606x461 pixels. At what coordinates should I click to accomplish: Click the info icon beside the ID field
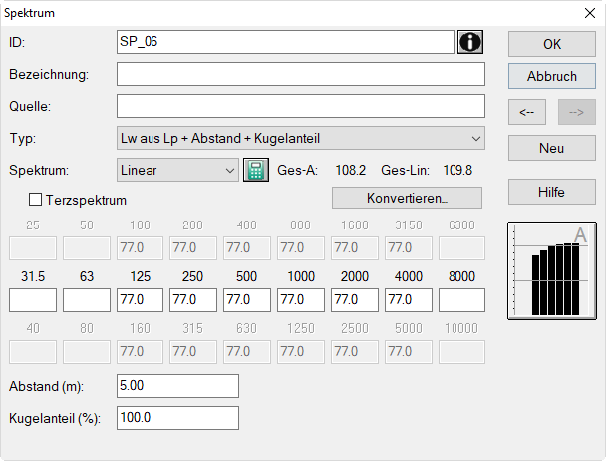click(470, 42)
